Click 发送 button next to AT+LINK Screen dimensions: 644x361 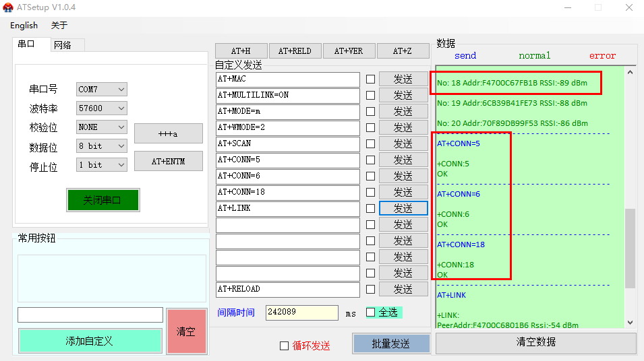tap(403, 208)
